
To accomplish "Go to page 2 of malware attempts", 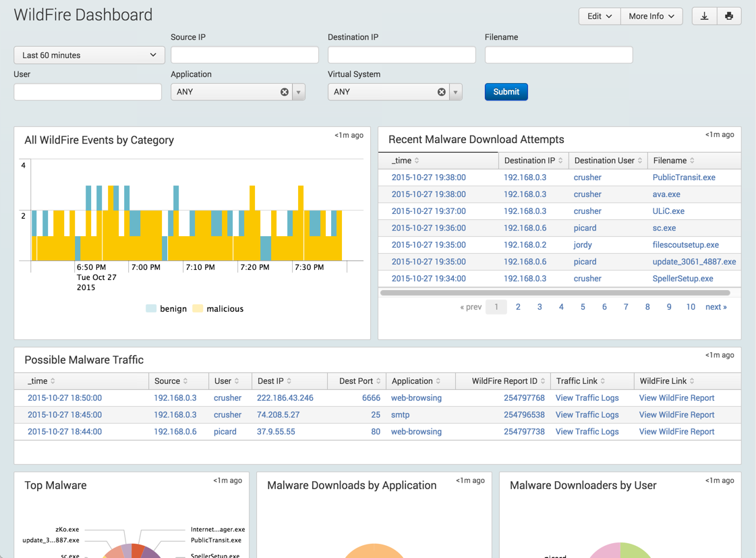I will 518,307.
